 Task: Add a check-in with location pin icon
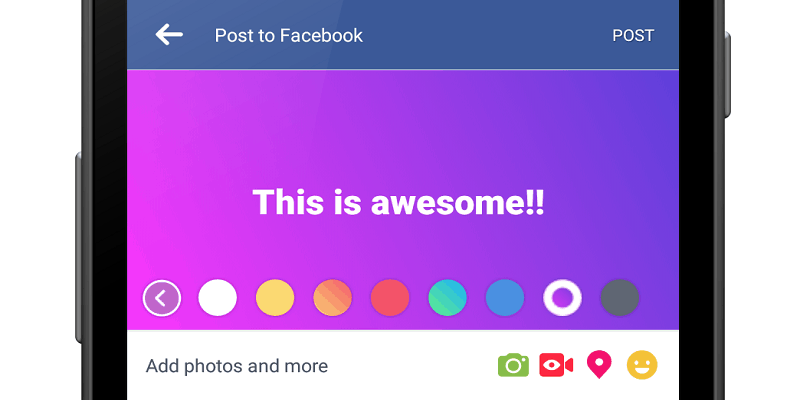pos(599,365)
